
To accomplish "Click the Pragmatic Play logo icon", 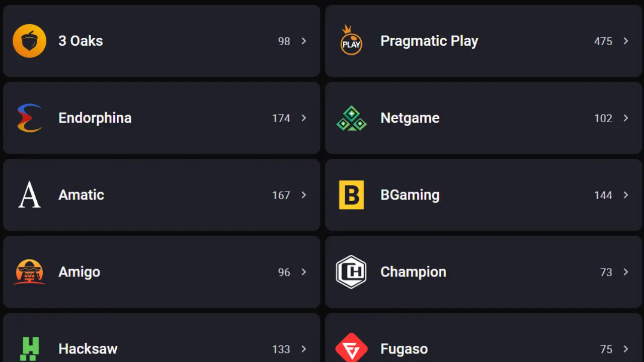I will point(351,40).
